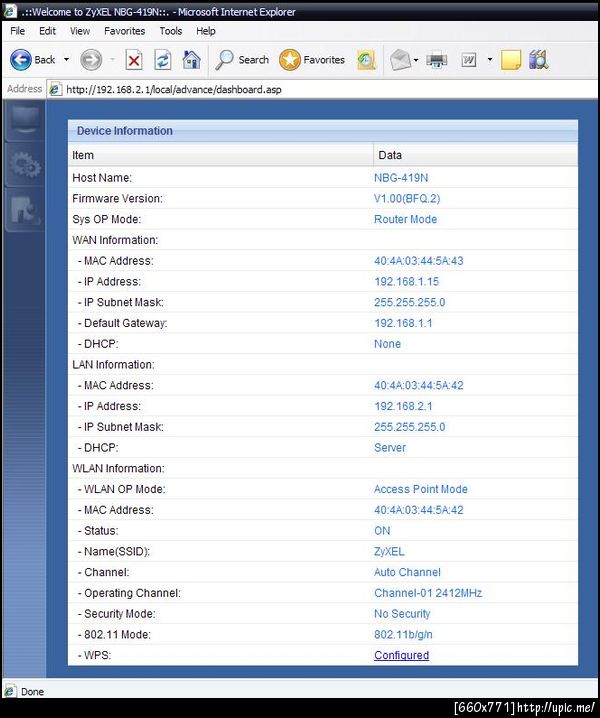
Task: Expand the Mail dropdown arrow
Action: click(x=416, y=60)
